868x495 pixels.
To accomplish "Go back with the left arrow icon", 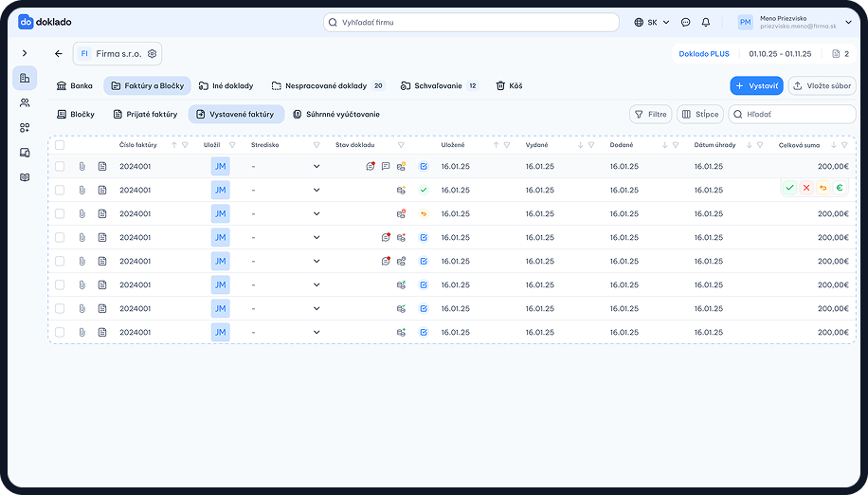I will click(59, 54).
